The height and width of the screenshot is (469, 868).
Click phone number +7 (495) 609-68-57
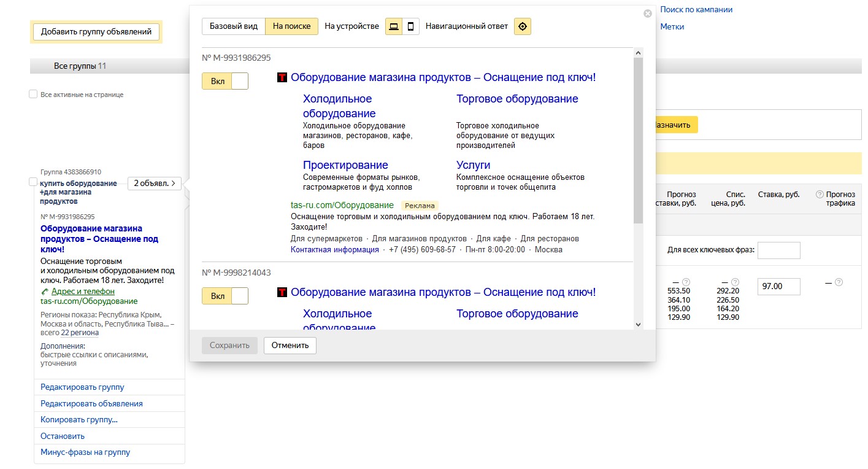click(423, 250)
